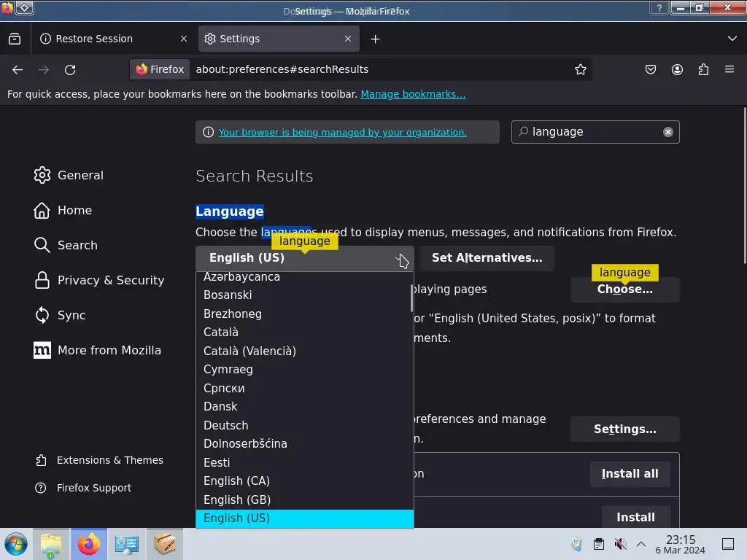Open the clipboard tray icon
Screen dimensions: 747x560
599,544
